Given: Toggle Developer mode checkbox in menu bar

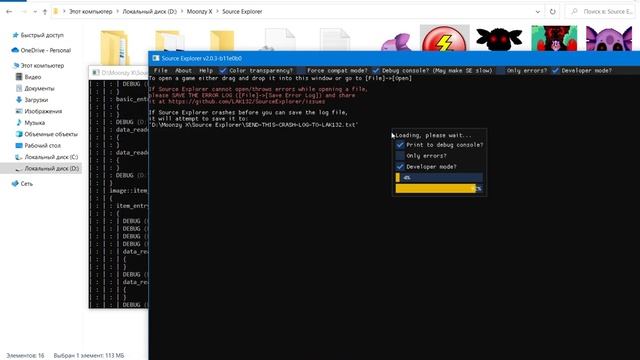Looking at the screenshot, I should (x=555, y=71).
